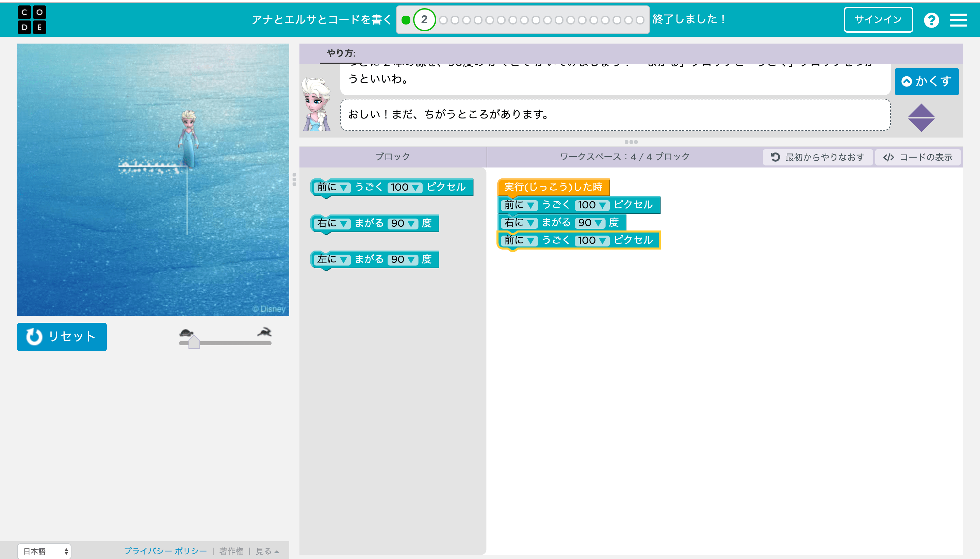Image resolution: width=980 pixels, height=559 pixels.
Task: Click Elsa character on the ice canvas
Action: 189,139
